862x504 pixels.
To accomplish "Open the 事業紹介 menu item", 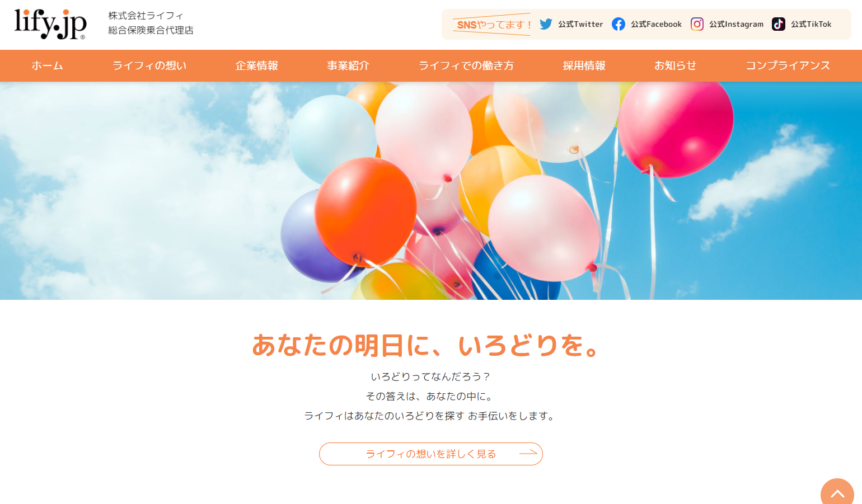I will click(x=348, y=65).
